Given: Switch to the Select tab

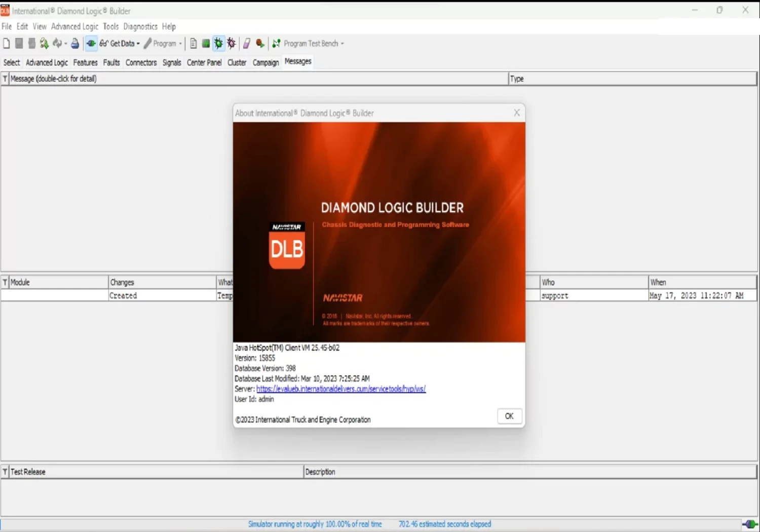Looking at the screenshot, I should pos(12,62).
